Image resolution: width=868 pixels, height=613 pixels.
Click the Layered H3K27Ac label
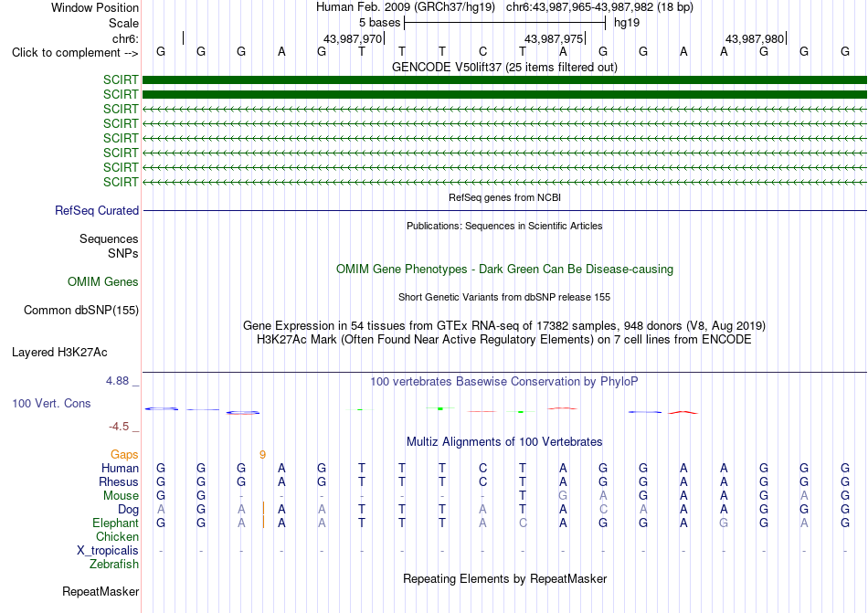[59, 353]
